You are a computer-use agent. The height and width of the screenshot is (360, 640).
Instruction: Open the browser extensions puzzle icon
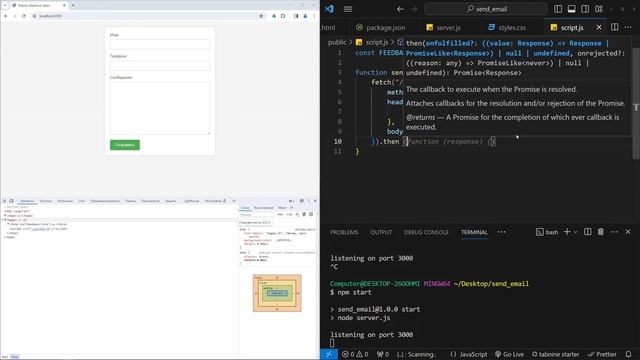[x=283, y=16]
